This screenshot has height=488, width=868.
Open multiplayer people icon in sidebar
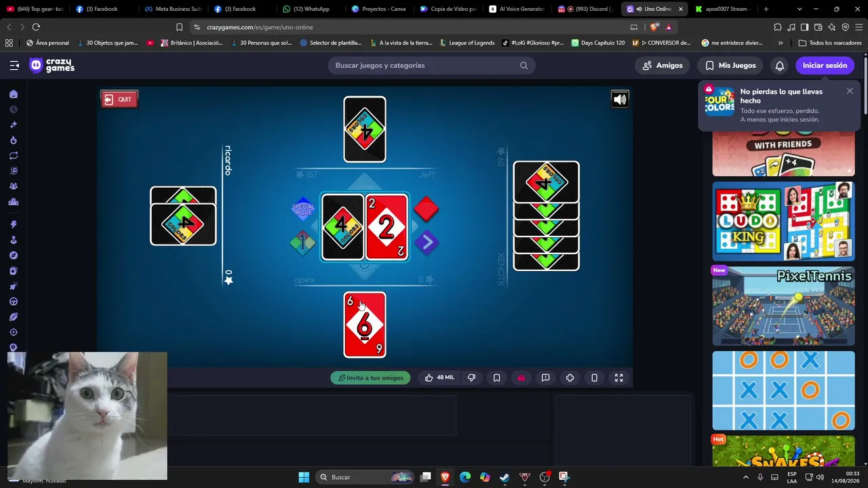pos(14,186)
